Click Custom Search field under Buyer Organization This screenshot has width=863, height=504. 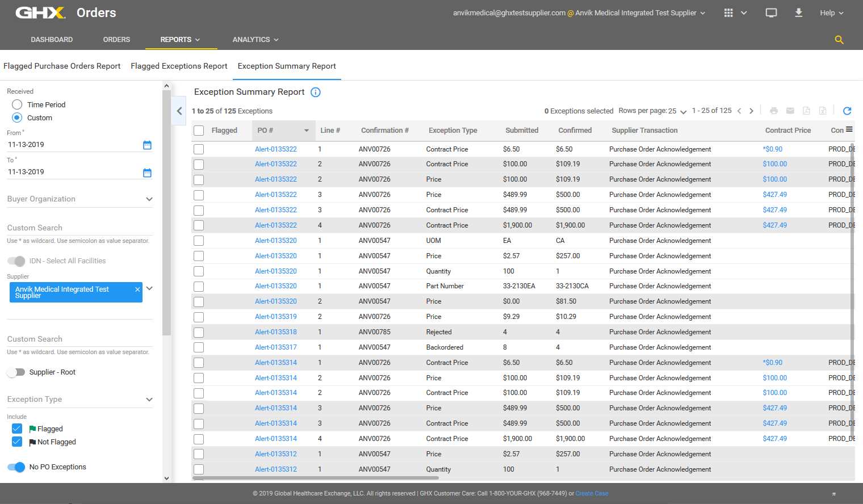80,228
